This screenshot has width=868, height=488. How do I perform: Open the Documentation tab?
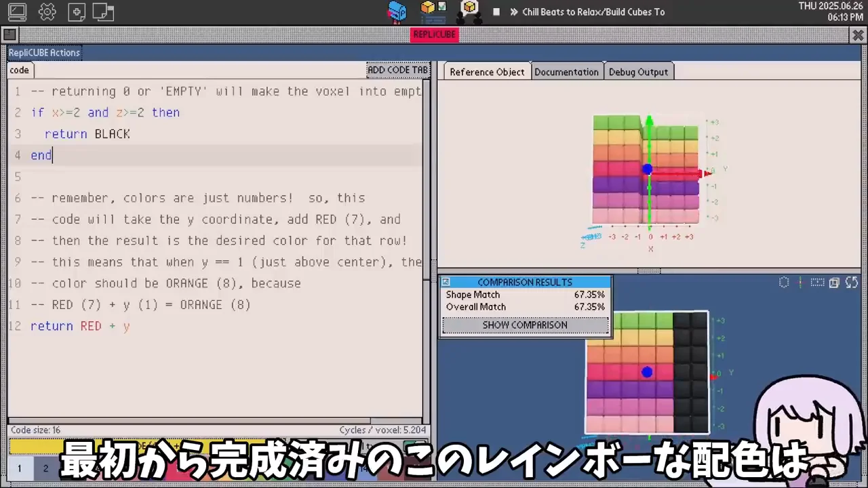click(566, 72)
